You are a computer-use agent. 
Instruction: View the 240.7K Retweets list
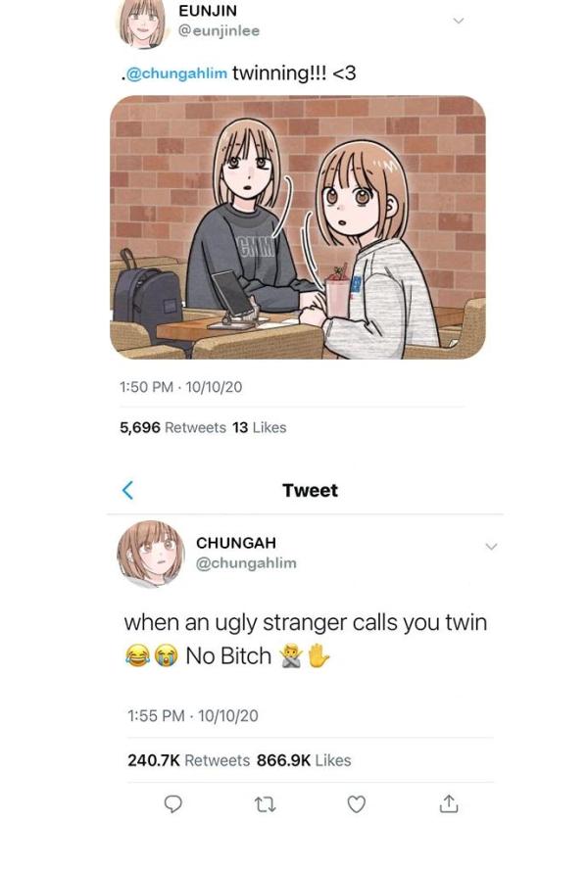(x=188, y=760)
